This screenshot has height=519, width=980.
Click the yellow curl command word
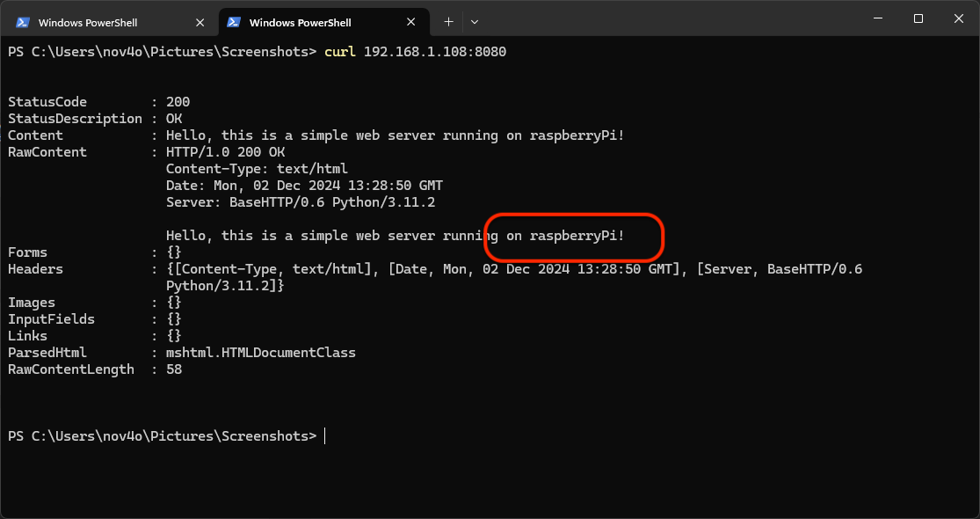pos(340,52)
